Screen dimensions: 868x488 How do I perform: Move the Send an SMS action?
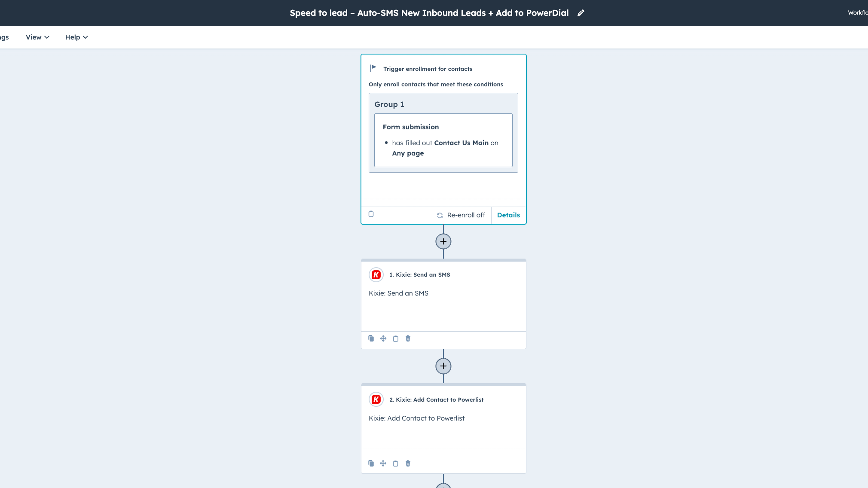click(x=383, y=339)
